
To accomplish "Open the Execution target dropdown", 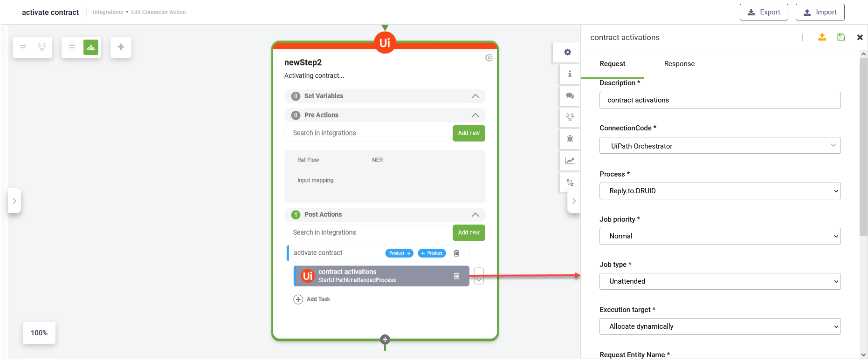I will click(720, 326).
